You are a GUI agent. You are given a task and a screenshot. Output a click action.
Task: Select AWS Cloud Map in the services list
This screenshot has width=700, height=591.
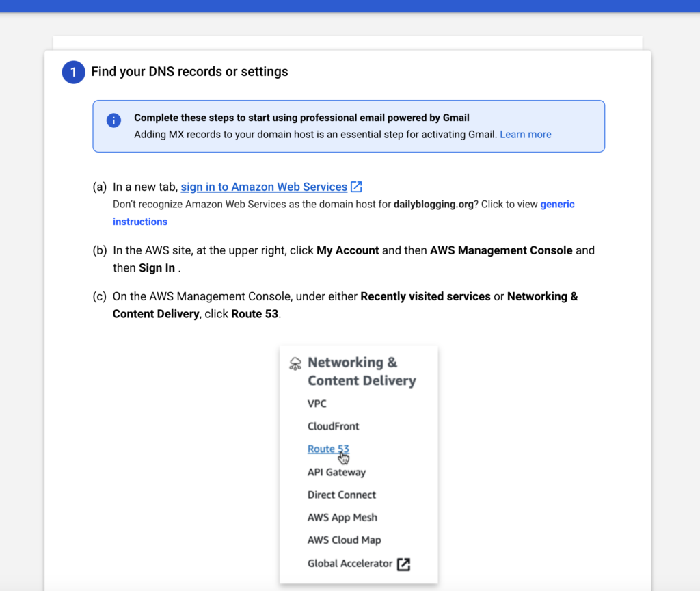pyautogui.click(x=344, y=540)
